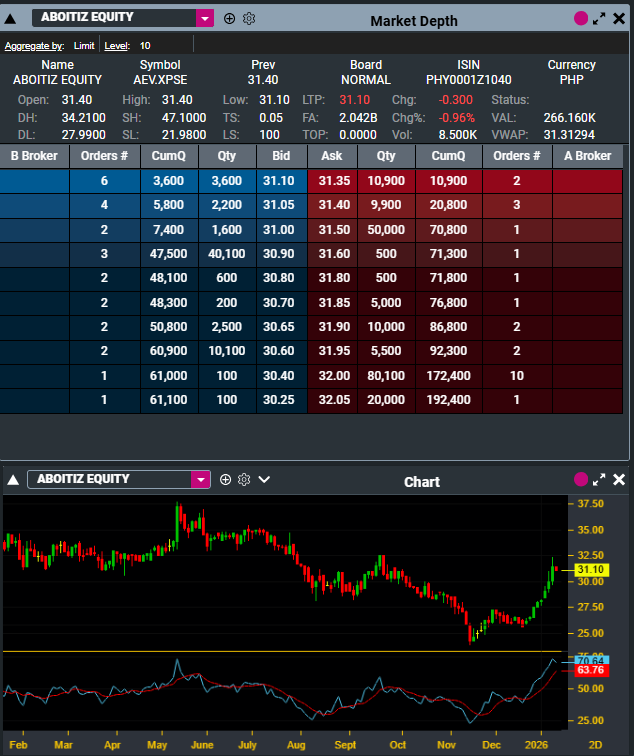Click the Ask column header

point(332,156)
